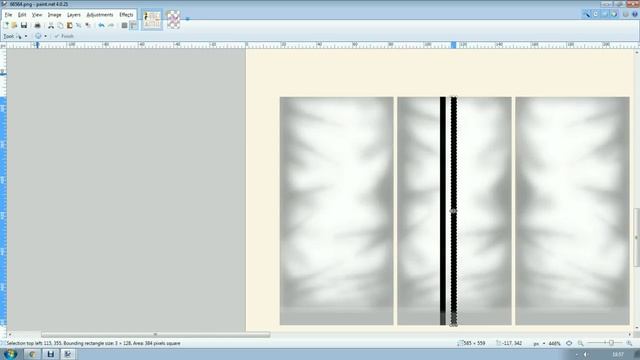This screenshot has height=360, width=640.
Task: Click the Crop to selection icon
Action: click(79, 25)
